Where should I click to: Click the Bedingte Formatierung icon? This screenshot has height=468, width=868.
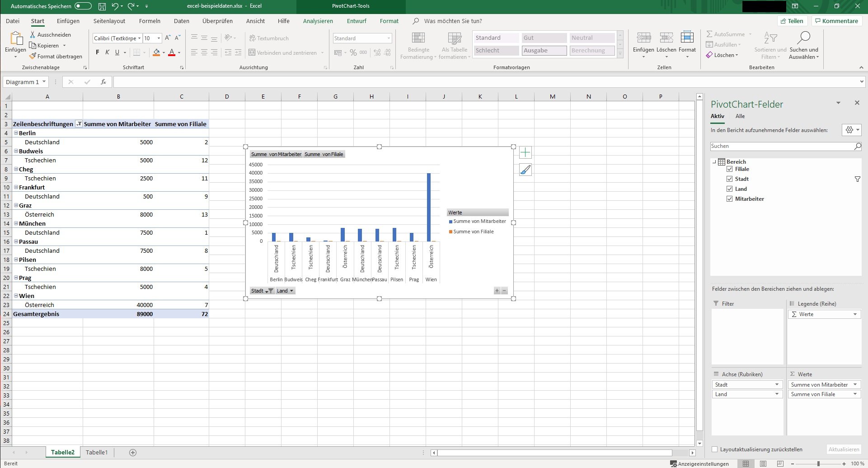click(x=418, y=38)
